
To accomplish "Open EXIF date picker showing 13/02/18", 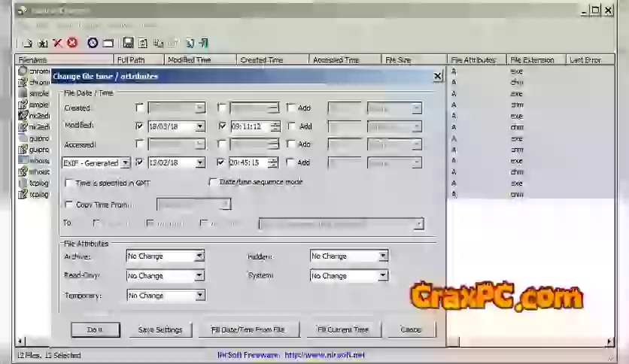I will (x=200, y=162).
